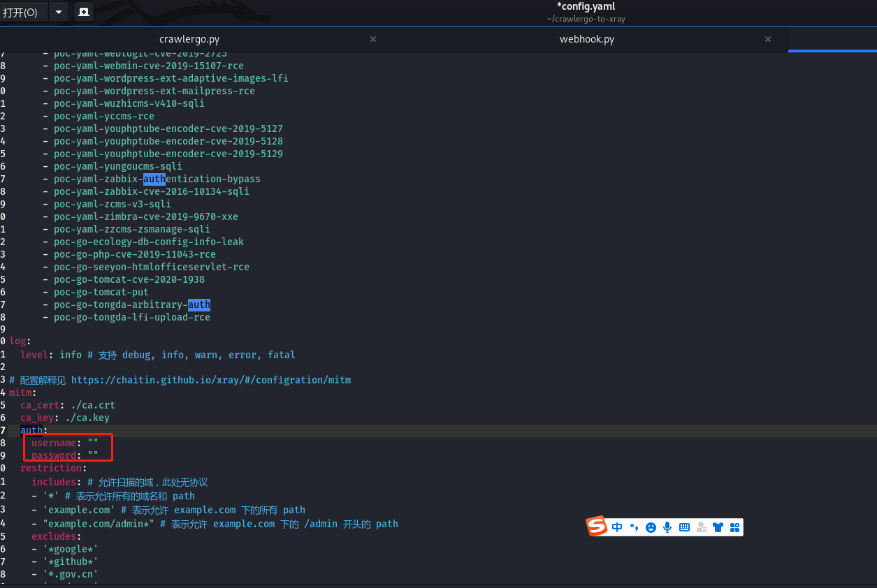Toggle Chinese/English mode on Sogou bar
Screen dimensions: 877x588
pyautogui.click(x=617, y=527)
